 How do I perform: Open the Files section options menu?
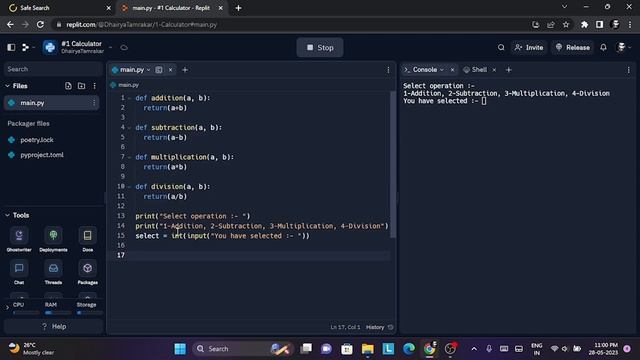pos(94,86)
